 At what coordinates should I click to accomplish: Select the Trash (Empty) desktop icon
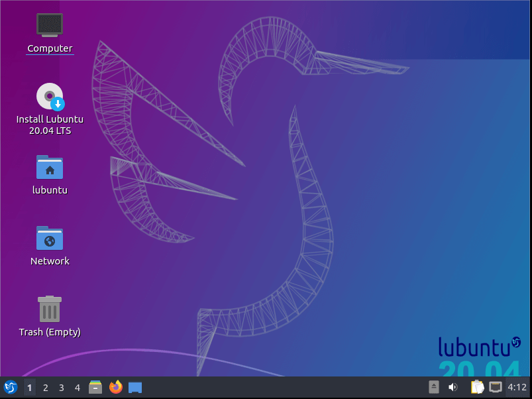(x=50, y=309)
